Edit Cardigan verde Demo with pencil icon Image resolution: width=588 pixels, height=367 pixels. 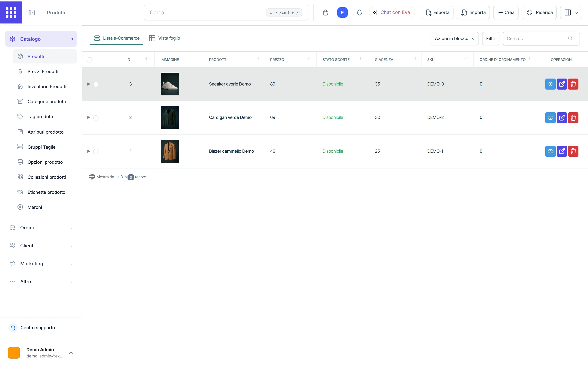point(562,118)
